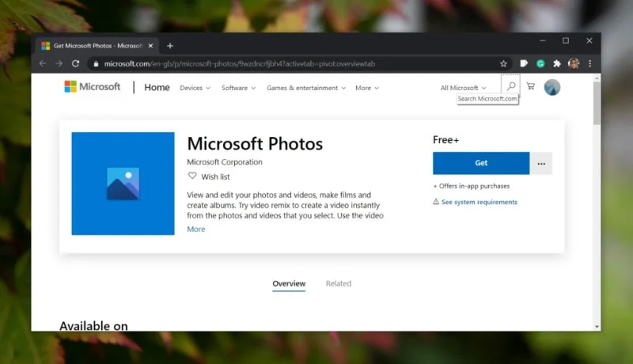
Task: Click the blue Get button
Action: click(481, 163)
